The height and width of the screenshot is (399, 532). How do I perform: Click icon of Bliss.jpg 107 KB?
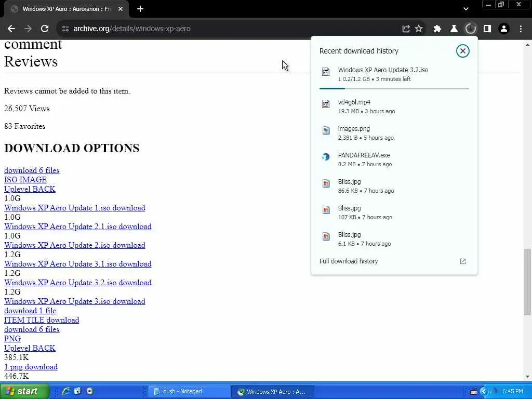pos(326,210)
